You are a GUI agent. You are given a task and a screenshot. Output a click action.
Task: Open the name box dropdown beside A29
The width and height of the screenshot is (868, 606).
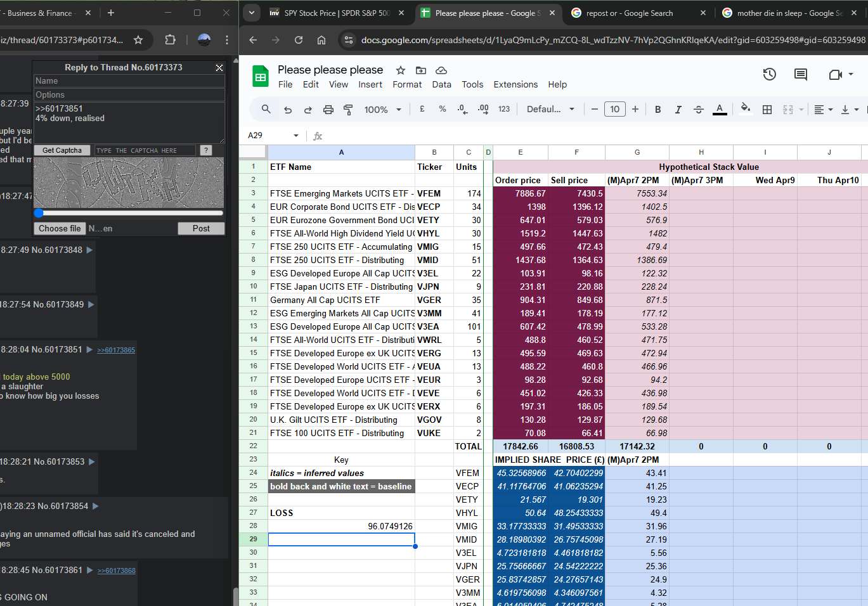point(295,136)
